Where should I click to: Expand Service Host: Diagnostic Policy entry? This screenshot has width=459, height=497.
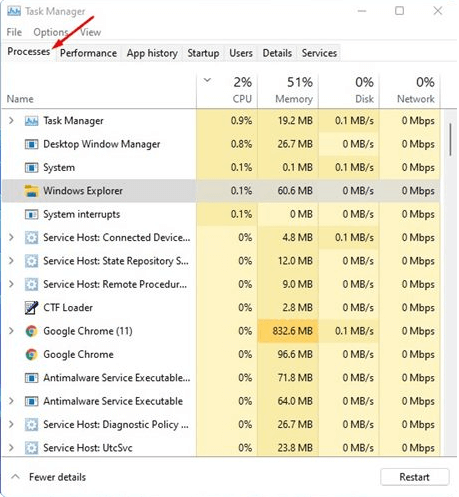(x=11, y=424)
